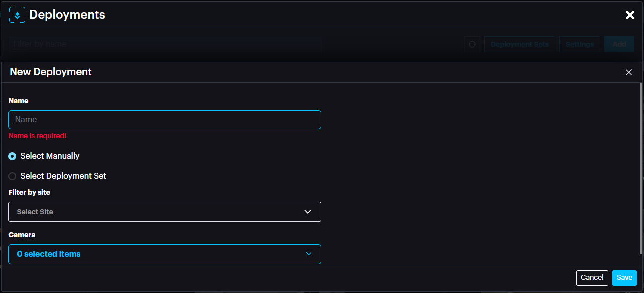
Task: Focus the Name text input field
Action: 164,120
